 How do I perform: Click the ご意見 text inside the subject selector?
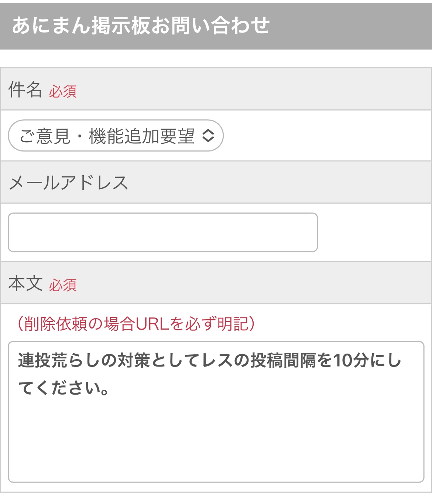(44, 136)
